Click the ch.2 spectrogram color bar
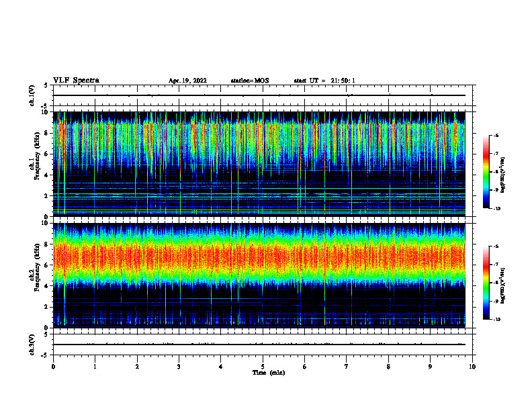This screenshot has height=411, width=532. pos(486,283)
